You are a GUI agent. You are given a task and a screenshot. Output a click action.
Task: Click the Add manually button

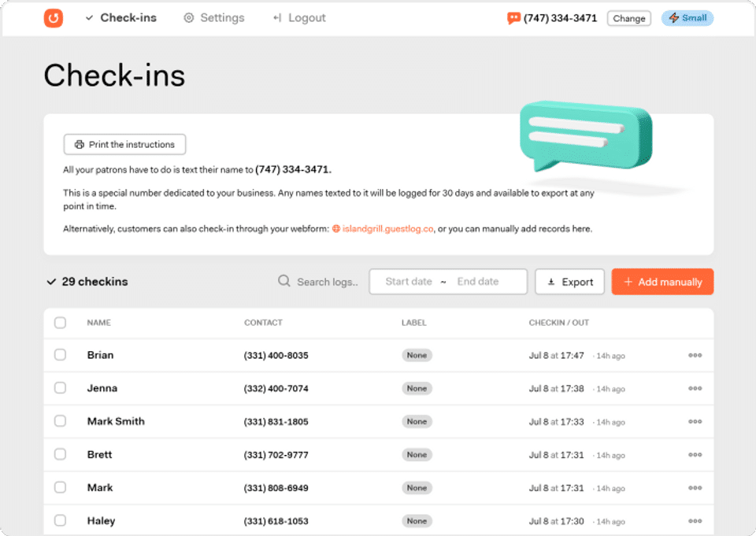pos(662,282)
